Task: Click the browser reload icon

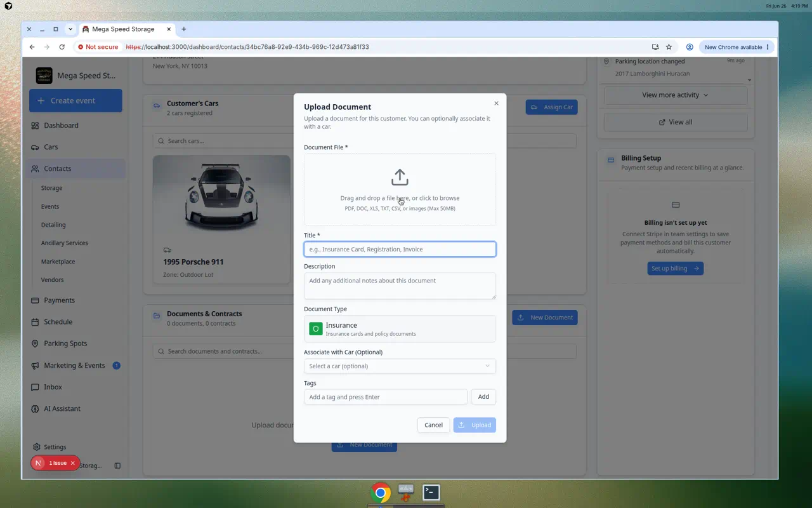Action: [62, 47]
